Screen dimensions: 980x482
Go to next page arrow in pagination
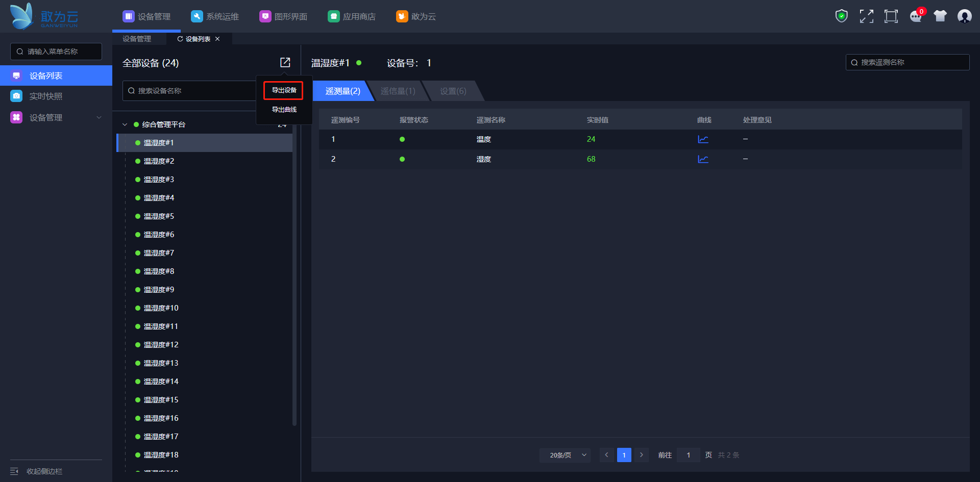click(x=642, y=455)
